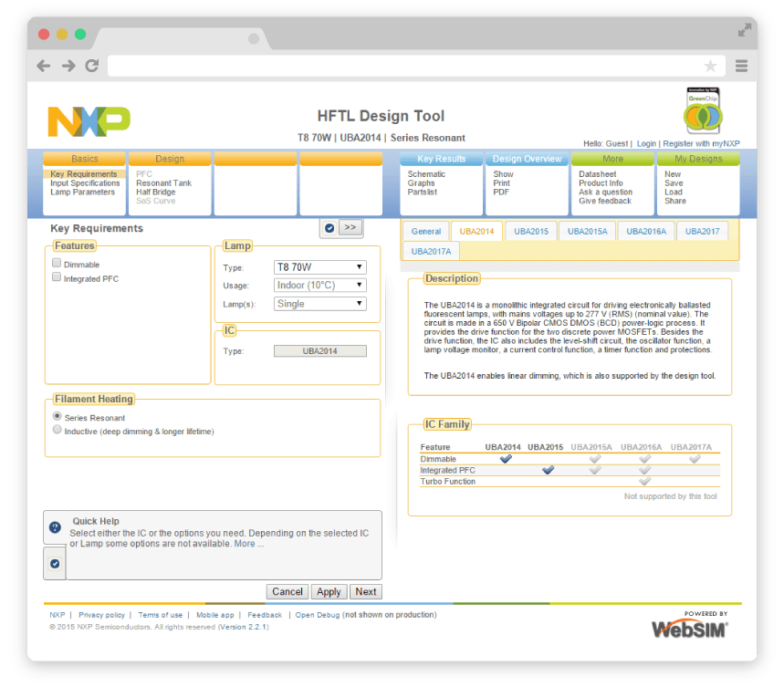
Task: Open the Terms of use footer link
Action: (x=160, y=615)
